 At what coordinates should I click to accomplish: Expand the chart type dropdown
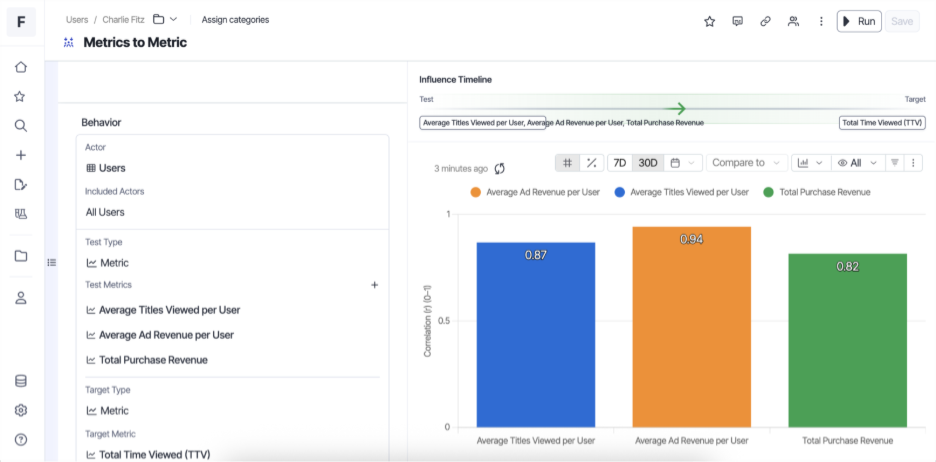(x=809, y=162)
